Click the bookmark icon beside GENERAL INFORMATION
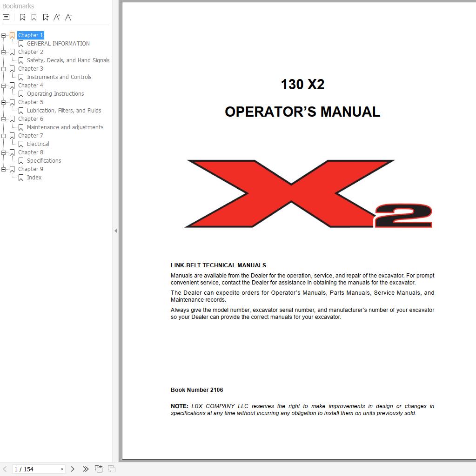This screenshot has height=476, width=476. [21, 44]
